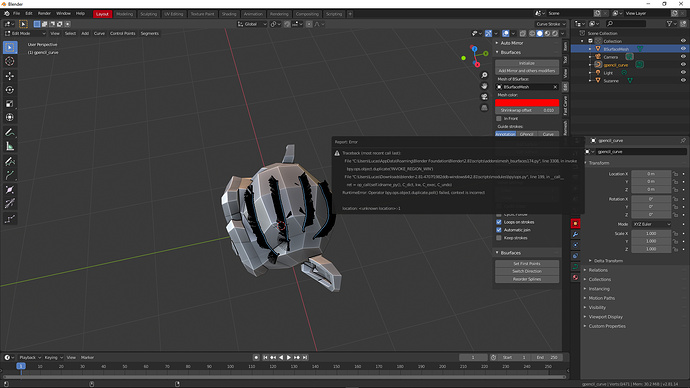
Task: Click the Shrinkwrap offset slider
Action: pos(527,110)
